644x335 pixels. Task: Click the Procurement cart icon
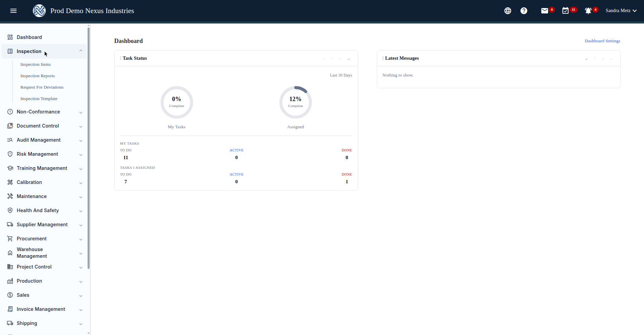[10, 239]
